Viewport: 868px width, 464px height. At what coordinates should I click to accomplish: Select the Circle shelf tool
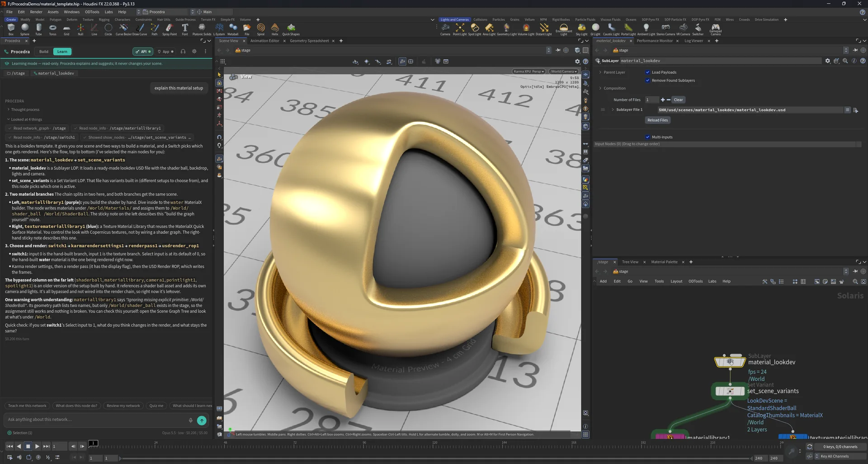coord(108,29)
